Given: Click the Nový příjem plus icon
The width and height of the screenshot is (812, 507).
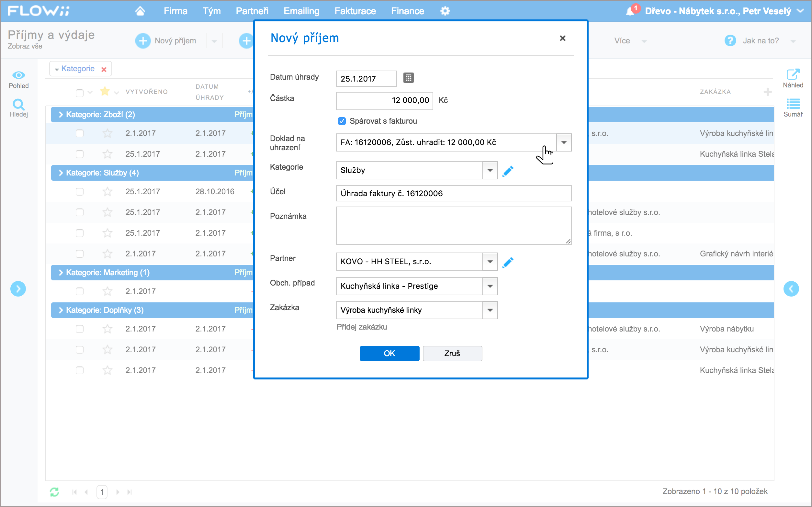Looking at the screenshot, I should click(x=143, y=41).
